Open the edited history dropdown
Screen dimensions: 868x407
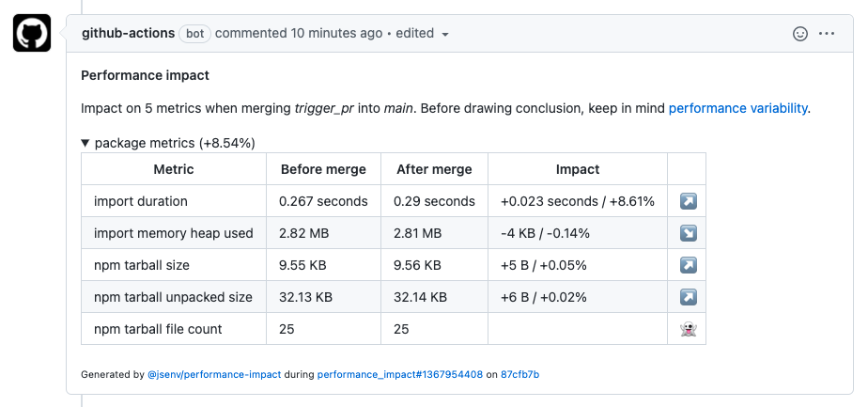click(422, 33)
